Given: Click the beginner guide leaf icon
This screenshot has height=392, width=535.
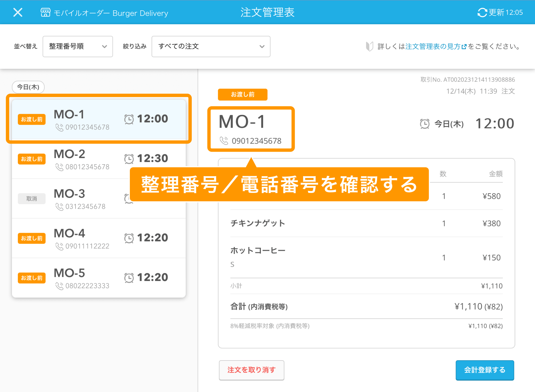Looking at the screenshot, I should point(369,46).
